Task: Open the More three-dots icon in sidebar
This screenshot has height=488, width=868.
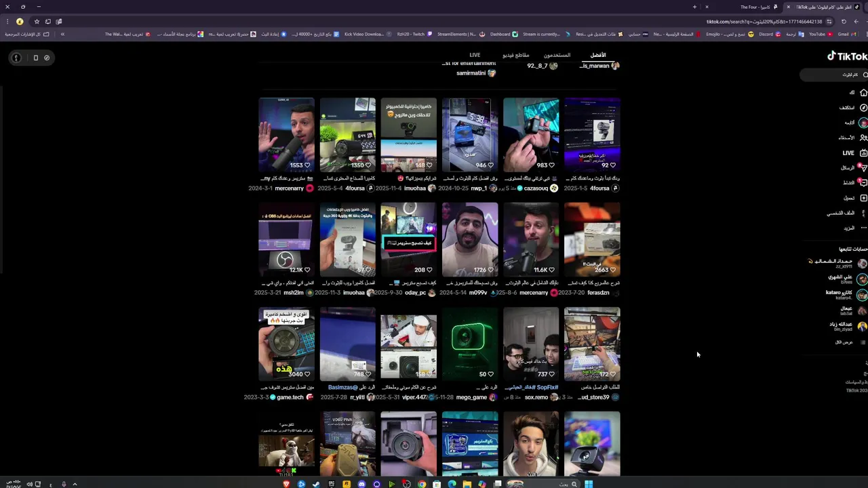Action: [x=863, y=228]
